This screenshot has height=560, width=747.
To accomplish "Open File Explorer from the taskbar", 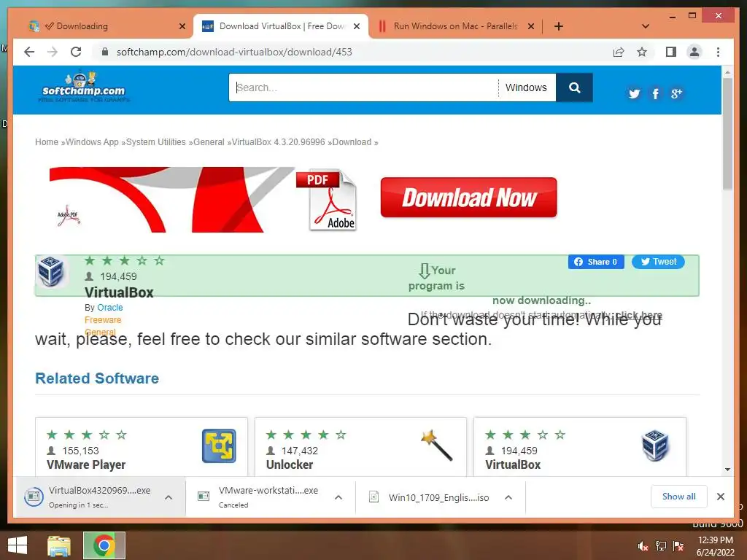I will (x=59, y=545).
